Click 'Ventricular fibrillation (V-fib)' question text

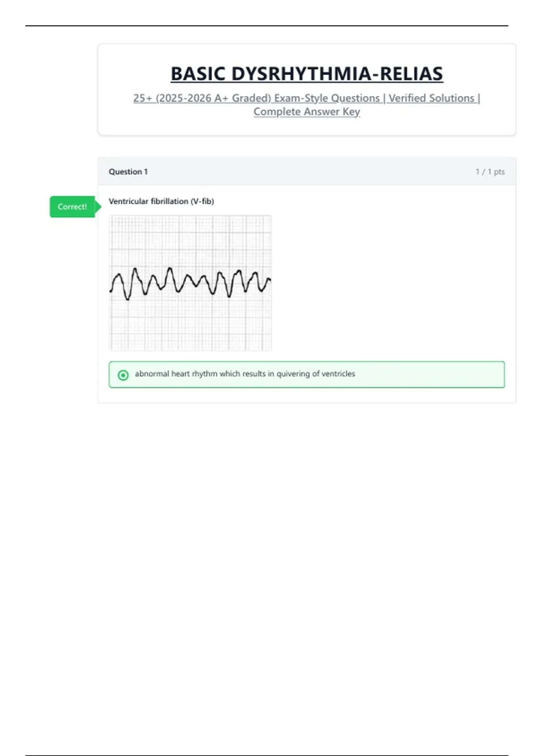(x=161, y=201)
